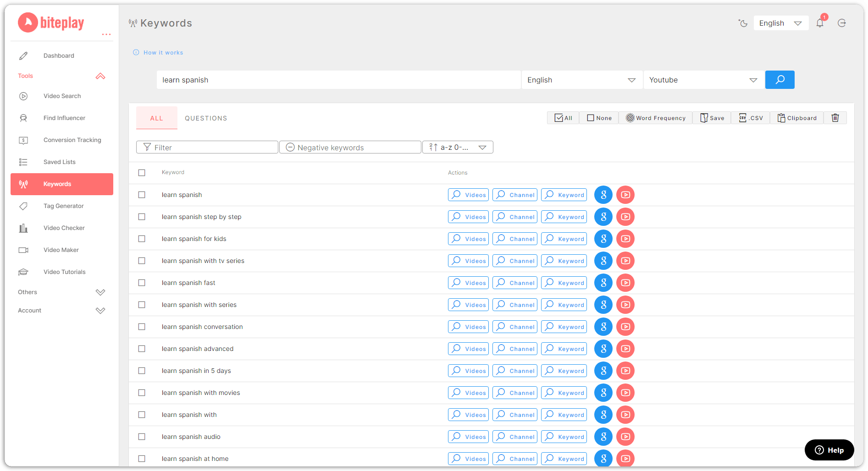Open YouTube for 'learn spanish conversation'

pyautogui.click(x=625, y=327)
